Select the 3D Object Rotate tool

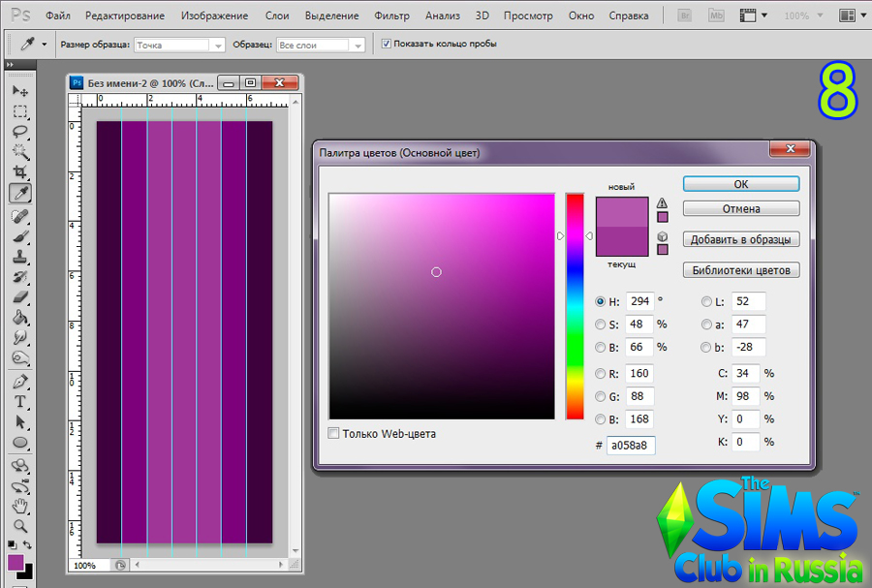(20, 465)
